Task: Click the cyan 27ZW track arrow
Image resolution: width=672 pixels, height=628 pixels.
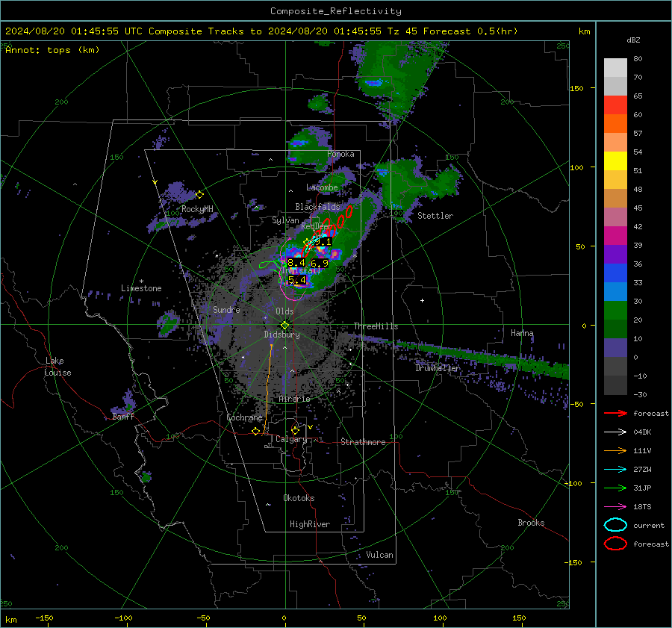Action: [615, 470]
